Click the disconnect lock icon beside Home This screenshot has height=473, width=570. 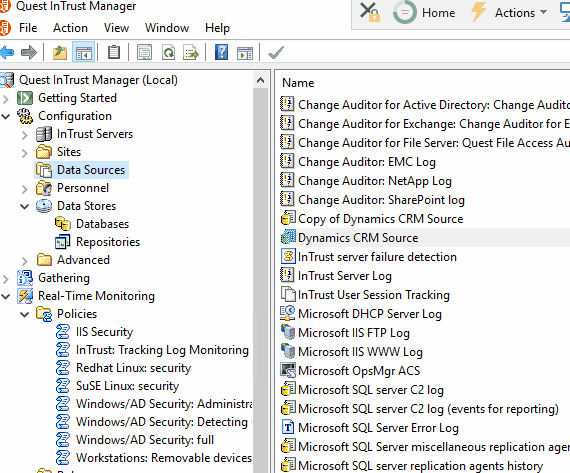coord(370,12)
